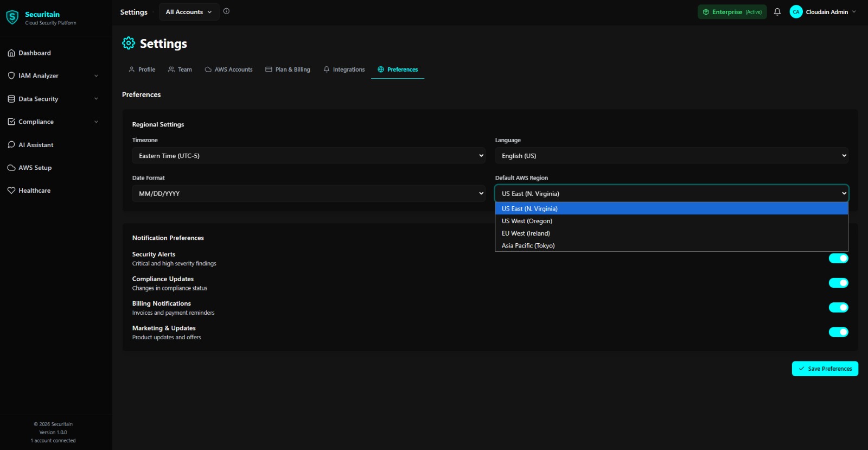
Task: Click the AWS Setup cloud icon
Action: click(x=11, y=168)
